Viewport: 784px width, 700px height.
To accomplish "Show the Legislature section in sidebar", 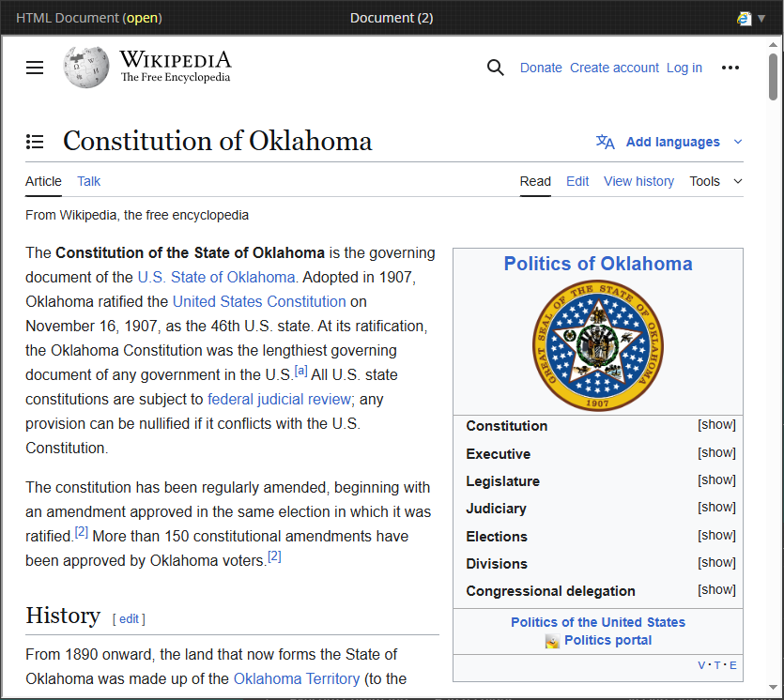I will [x=716, y=480].
